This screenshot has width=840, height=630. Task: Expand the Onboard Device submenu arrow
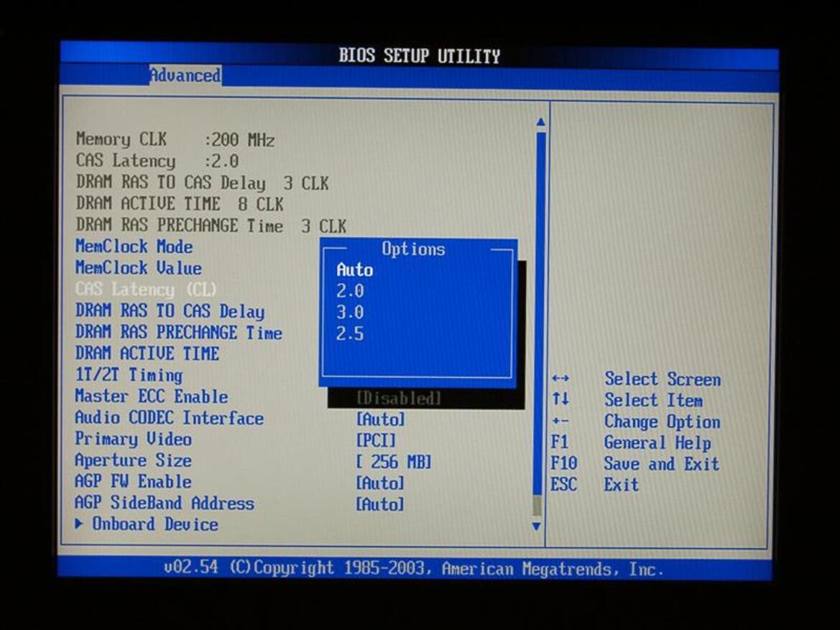79,524
